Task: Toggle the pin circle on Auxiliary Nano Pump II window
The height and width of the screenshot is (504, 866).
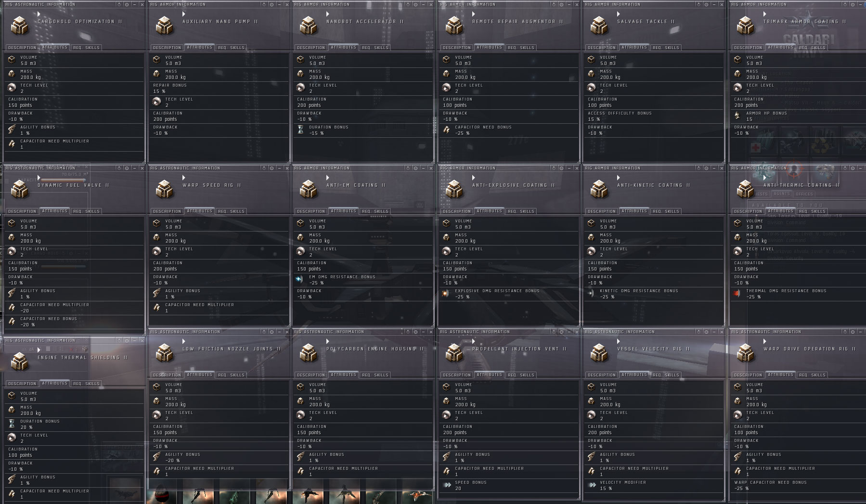Action: coord(271,4)
